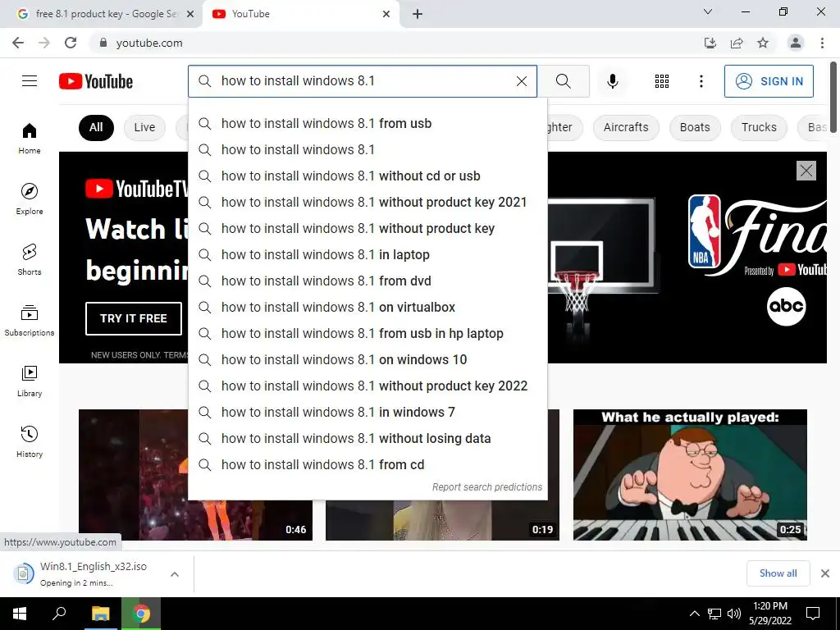840x630 pixels.
Task: Bookmark this page with star icon
Action: pos(763,43)
